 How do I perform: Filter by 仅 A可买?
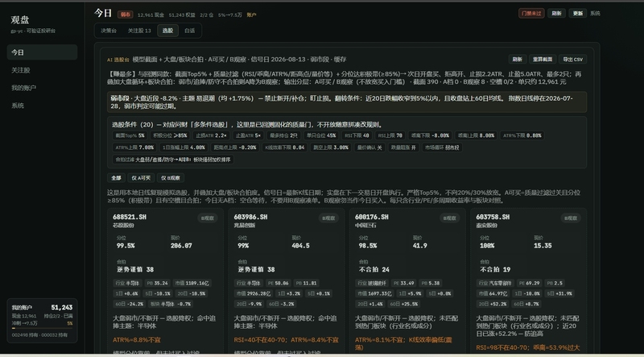coord(141,178)
